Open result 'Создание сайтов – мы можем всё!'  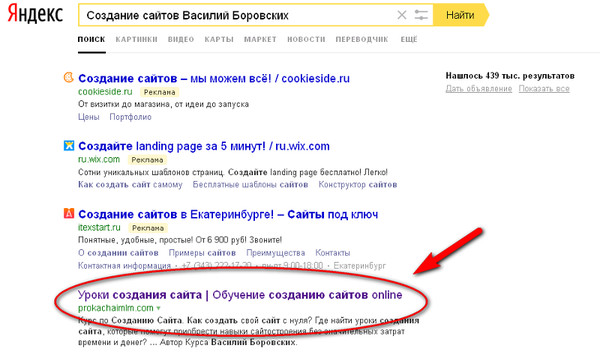pos(214,78)
